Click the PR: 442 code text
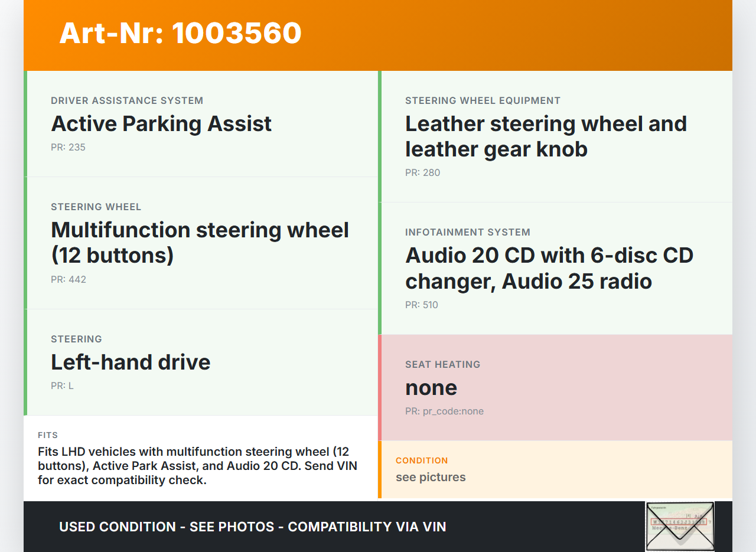The height and width of the screenshot is (552, 756). coord(69,280)
